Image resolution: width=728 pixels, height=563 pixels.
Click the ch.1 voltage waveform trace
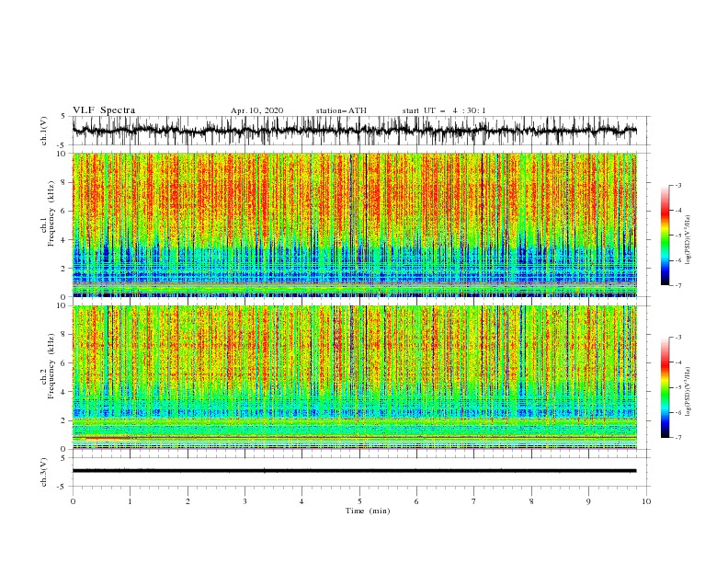click(354, 131)
